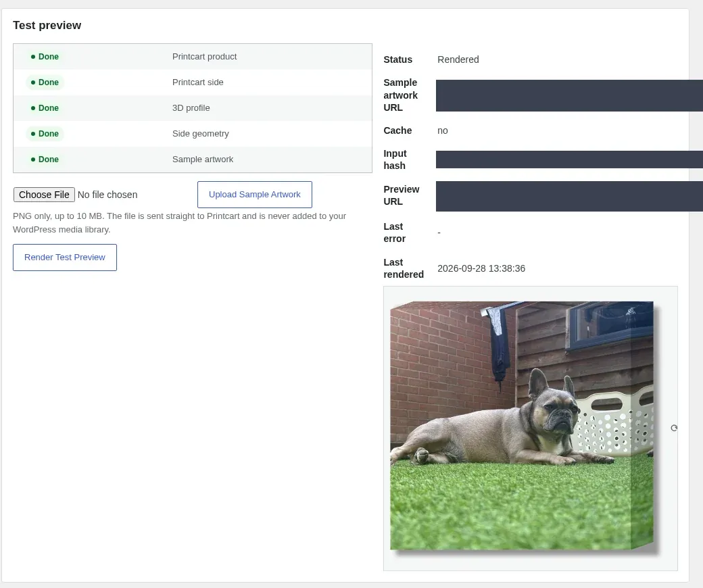Select the Side geometry row label
703x588 pixels.
pyautogui.click(x=200, y=134)
